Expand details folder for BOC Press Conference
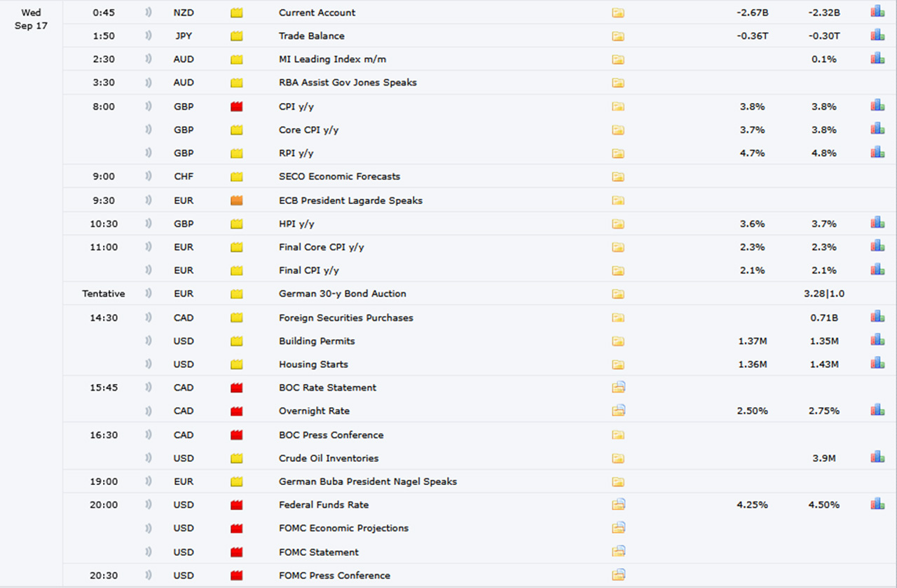The height and width of the screenshot is (588, 897). pyautogui.click(x=618, y=435)
